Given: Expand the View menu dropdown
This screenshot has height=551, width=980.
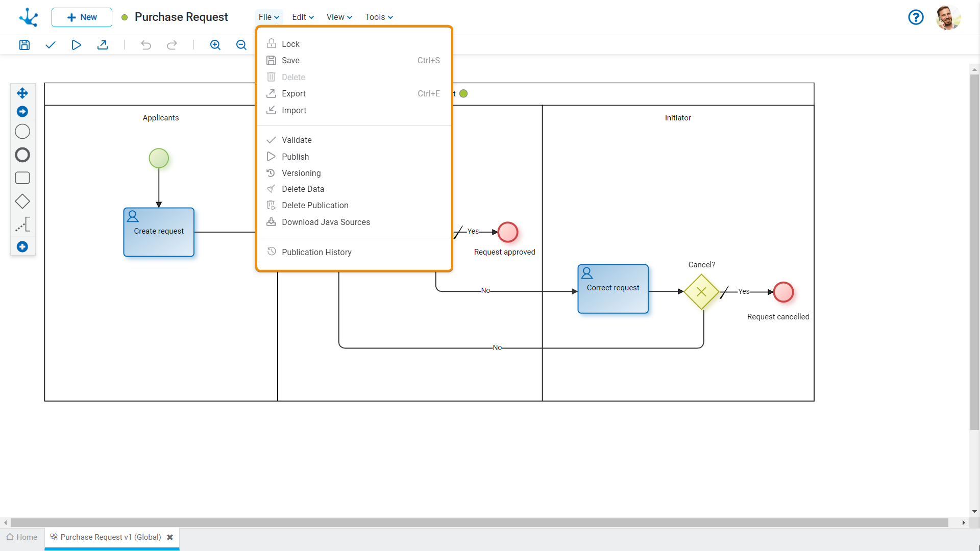Looking at the screenshot, I should (339, 17).
